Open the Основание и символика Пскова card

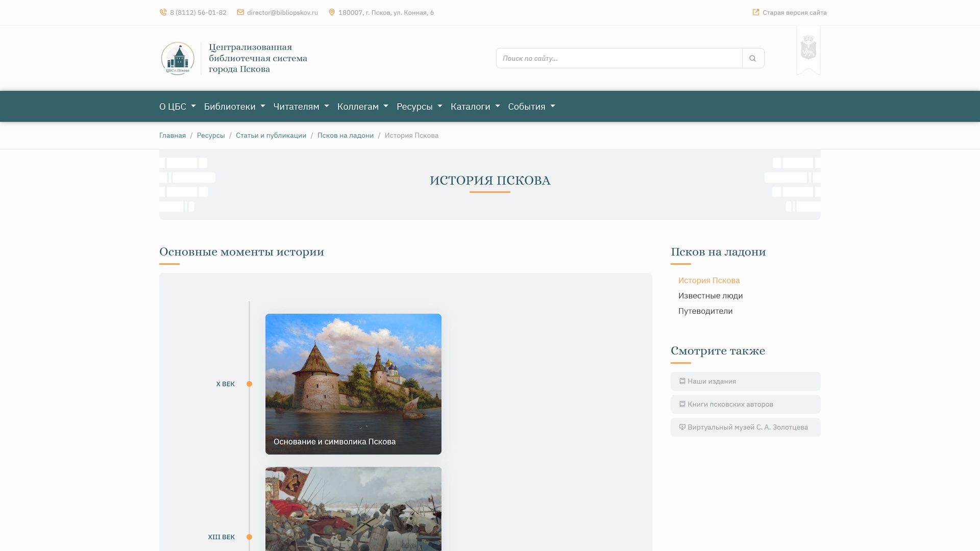coord(353,384)
